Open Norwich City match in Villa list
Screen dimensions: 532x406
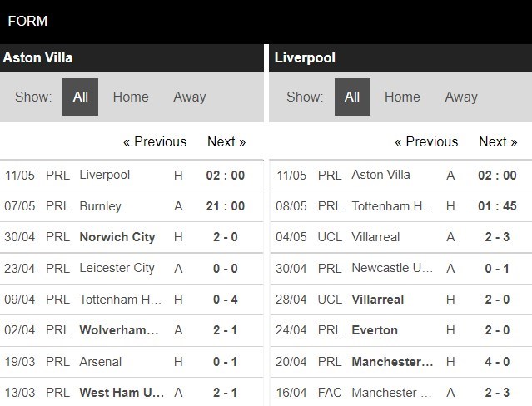pos(117,237)
